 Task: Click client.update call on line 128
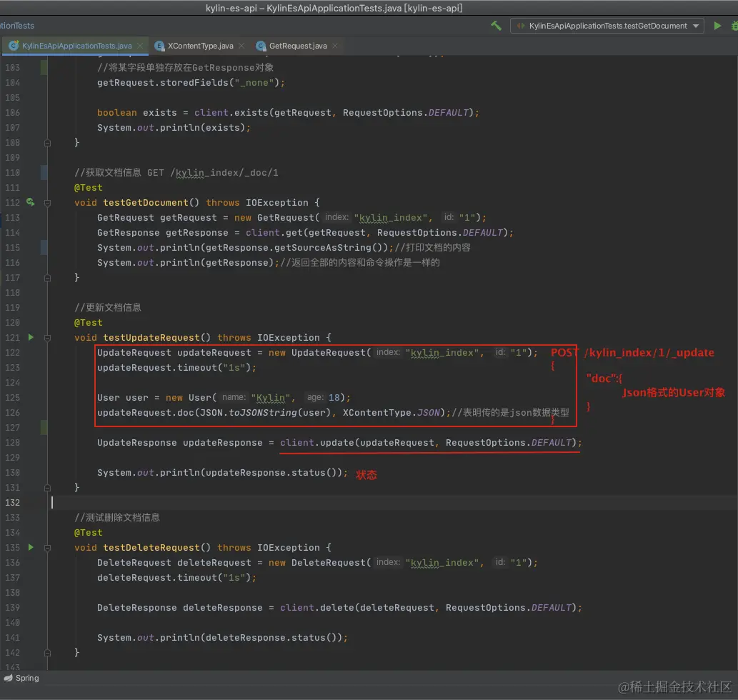point(428,443)
